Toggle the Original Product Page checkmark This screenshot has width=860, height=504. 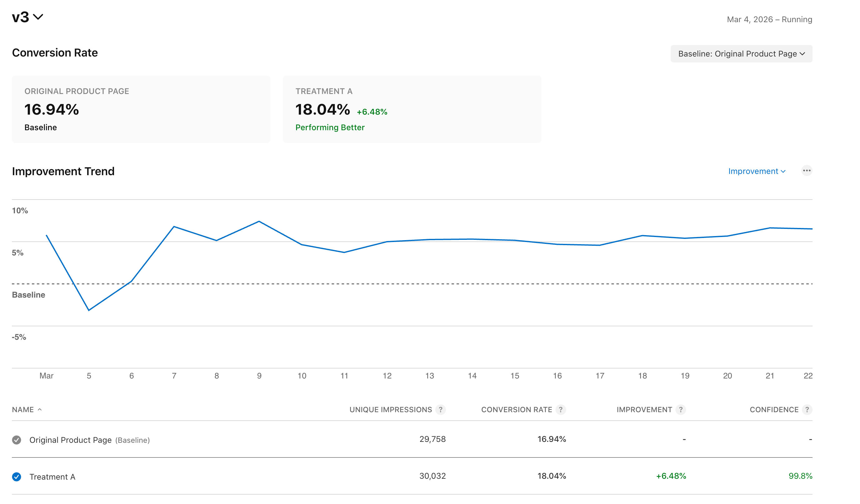(x=16, y=440)
